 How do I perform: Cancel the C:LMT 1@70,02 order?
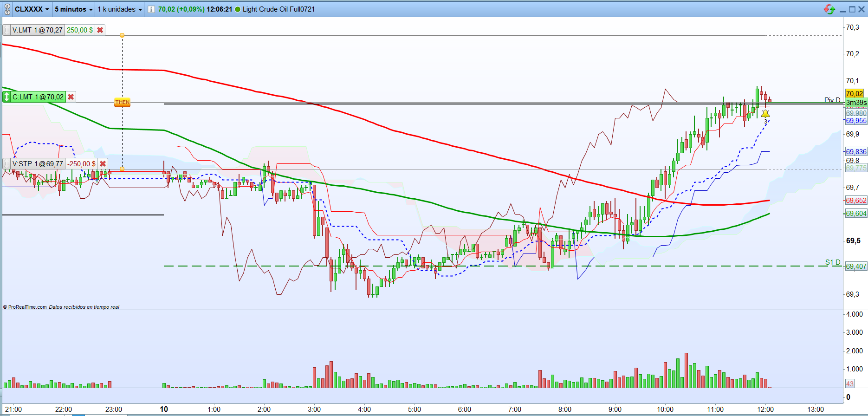(x=71, y=97)
